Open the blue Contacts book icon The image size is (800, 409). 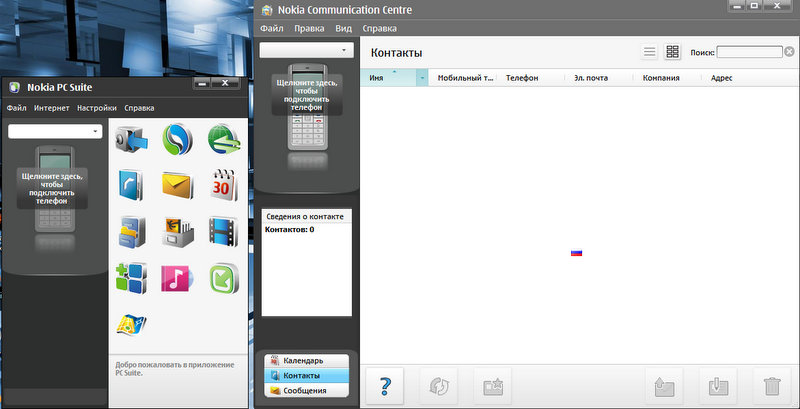coord(130,185)
